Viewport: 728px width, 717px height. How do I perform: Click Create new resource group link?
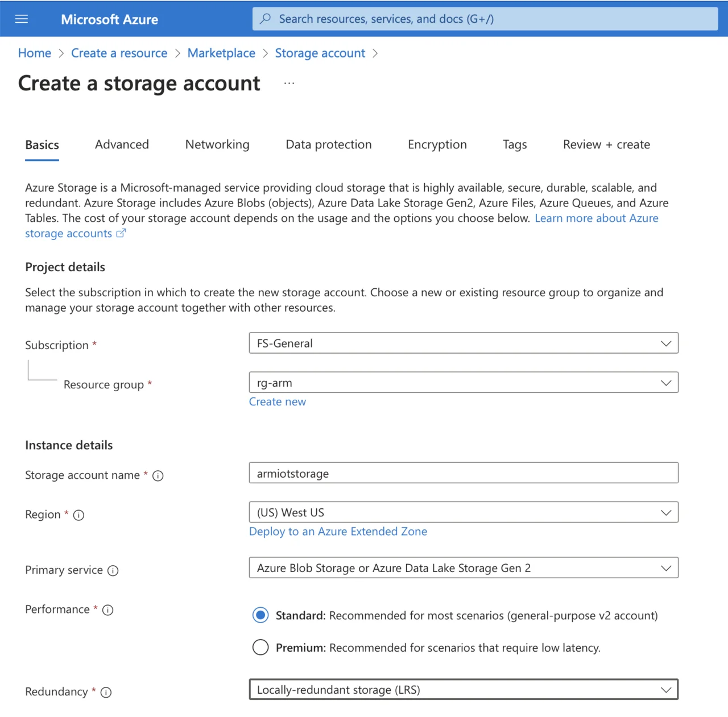[278, 402]
